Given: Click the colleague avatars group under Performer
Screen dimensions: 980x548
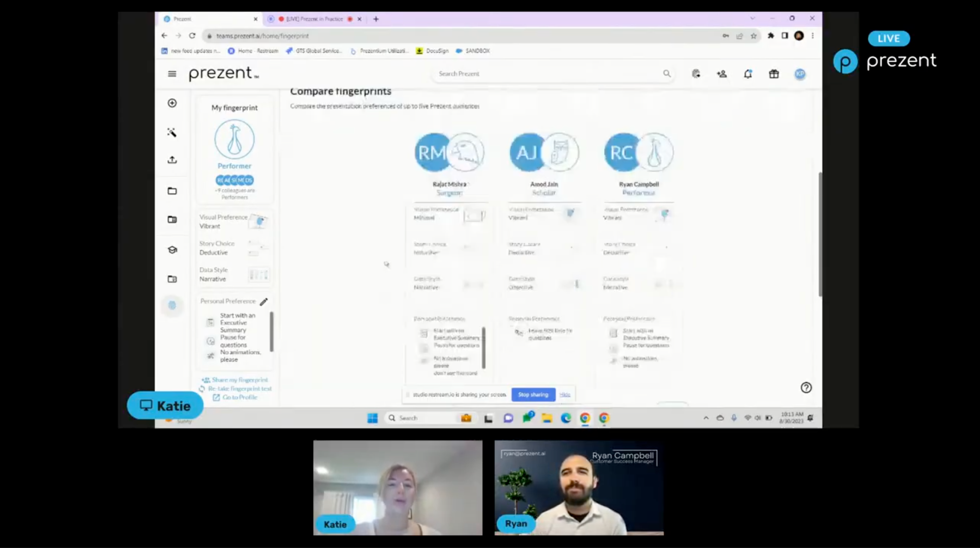Looking at the screenshot, I should (x=234, y=180).
